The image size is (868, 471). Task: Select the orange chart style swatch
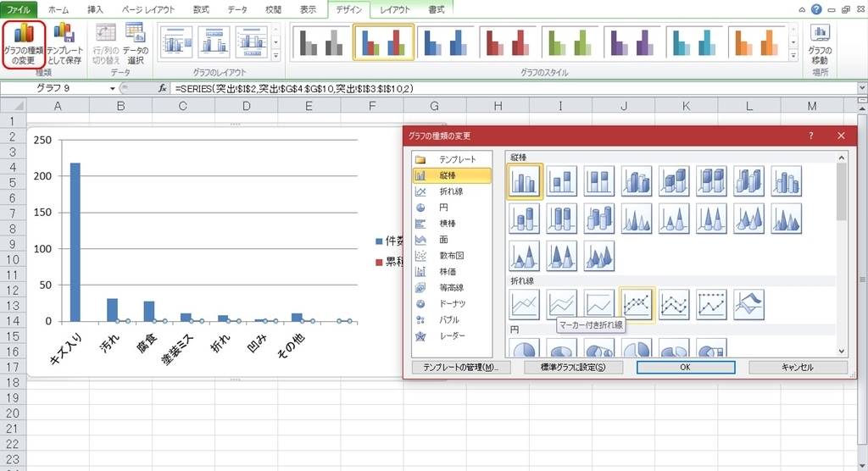757,42
